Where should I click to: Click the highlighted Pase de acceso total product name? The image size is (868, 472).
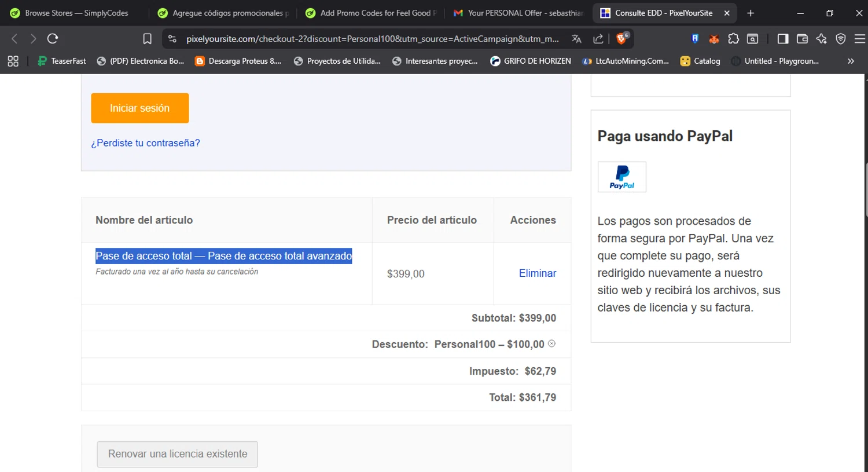pos(224,256)
